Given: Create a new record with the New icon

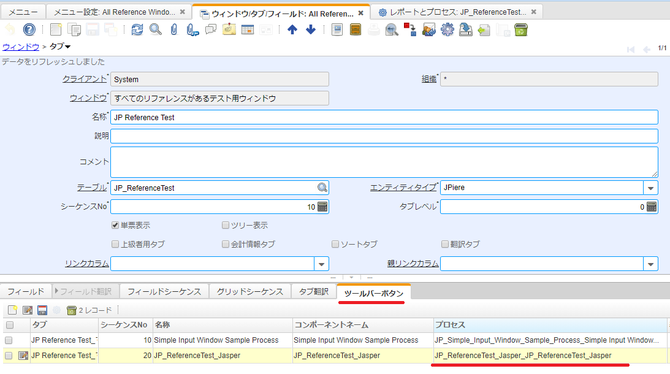Looking at the screenshot, I should pos(56,29).
